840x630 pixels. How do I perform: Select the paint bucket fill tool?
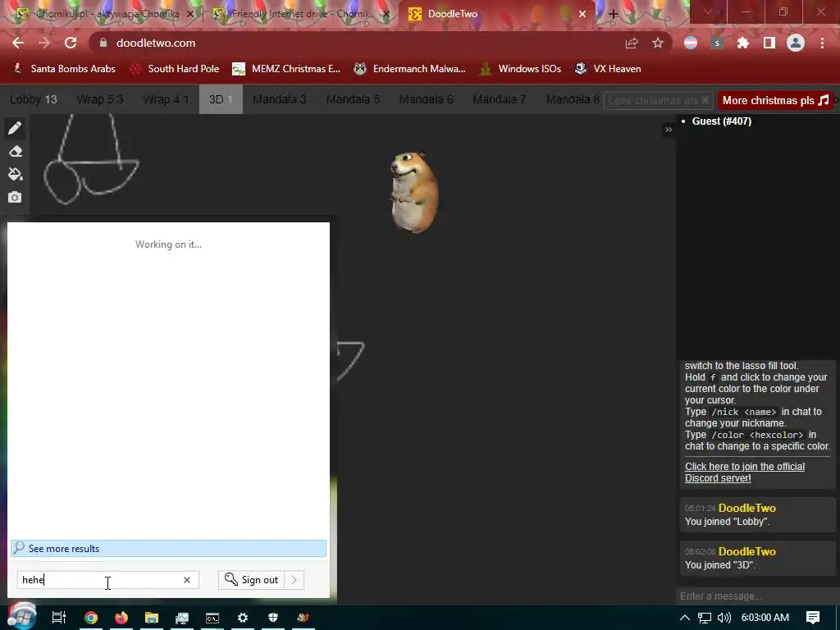pyautogui.click(x=15, y=174)
